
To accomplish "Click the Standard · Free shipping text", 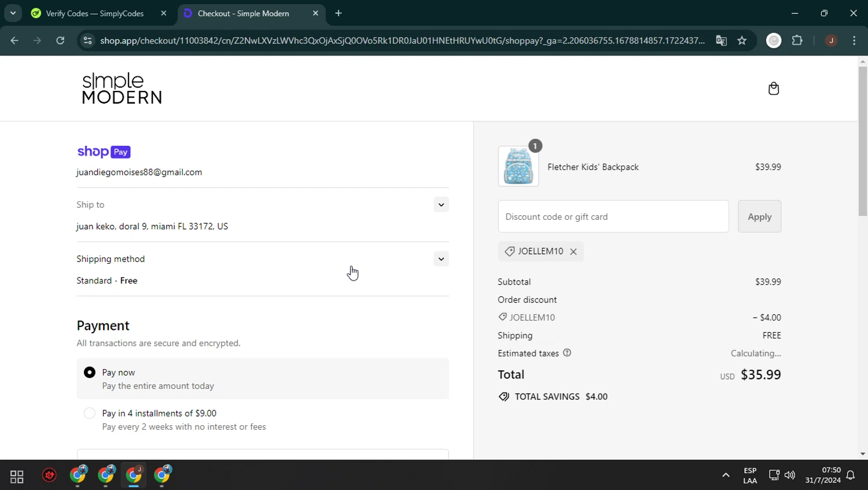I will [107, 281].
